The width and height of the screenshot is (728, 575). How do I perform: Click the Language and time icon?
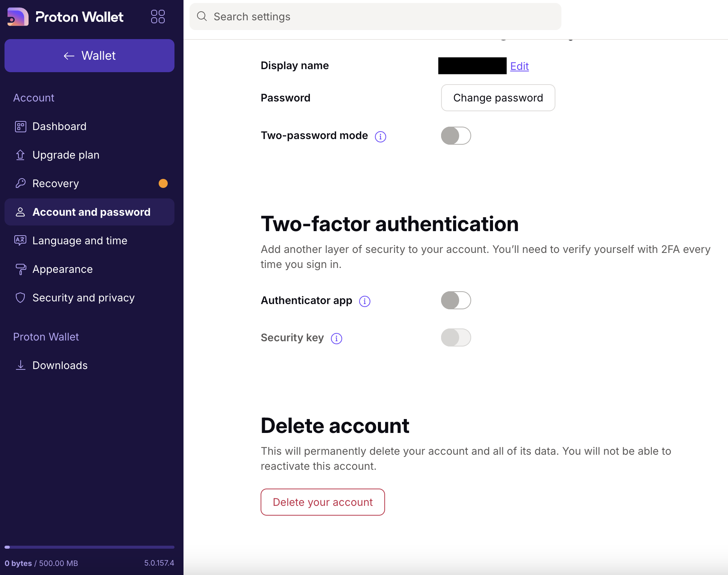click(x=20, y=241)
